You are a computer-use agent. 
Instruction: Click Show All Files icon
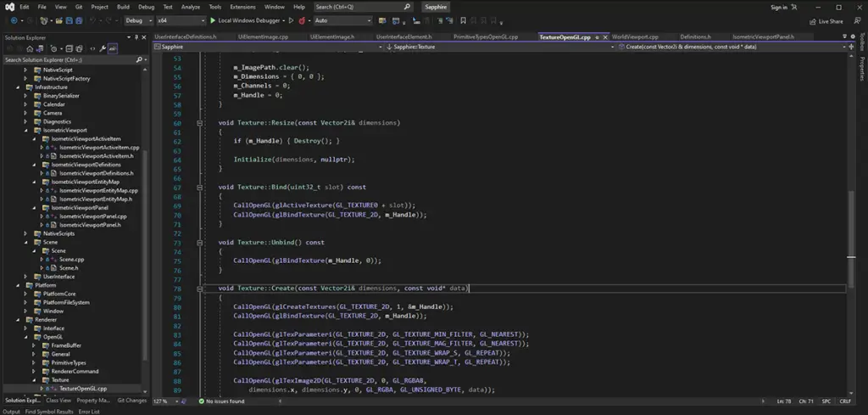(79, 48)
